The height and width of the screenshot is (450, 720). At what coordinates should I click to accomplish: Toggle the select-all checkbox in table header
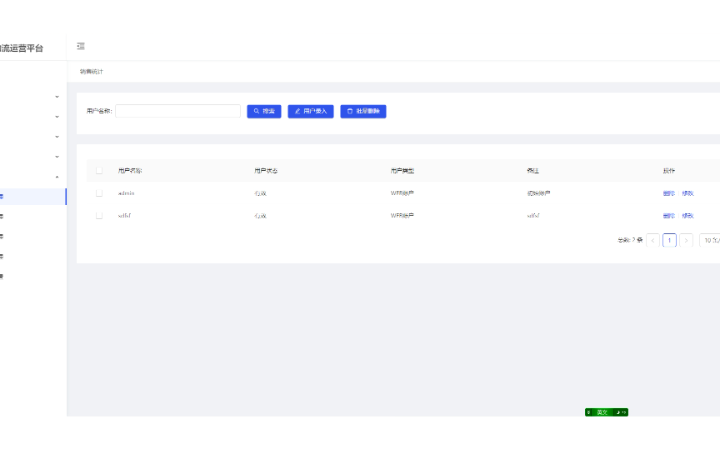coord(99,171)
